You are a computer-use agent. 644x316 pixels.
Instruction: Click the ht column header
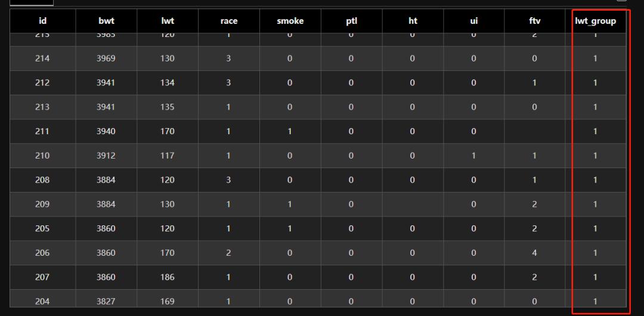413,21
